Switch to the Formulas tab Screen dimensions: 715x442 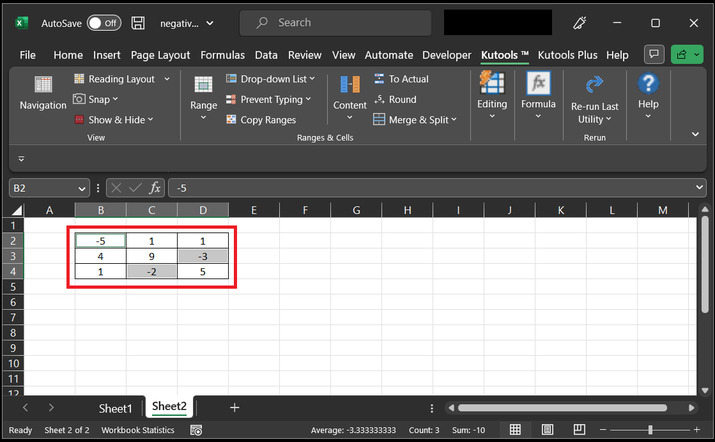223,55
